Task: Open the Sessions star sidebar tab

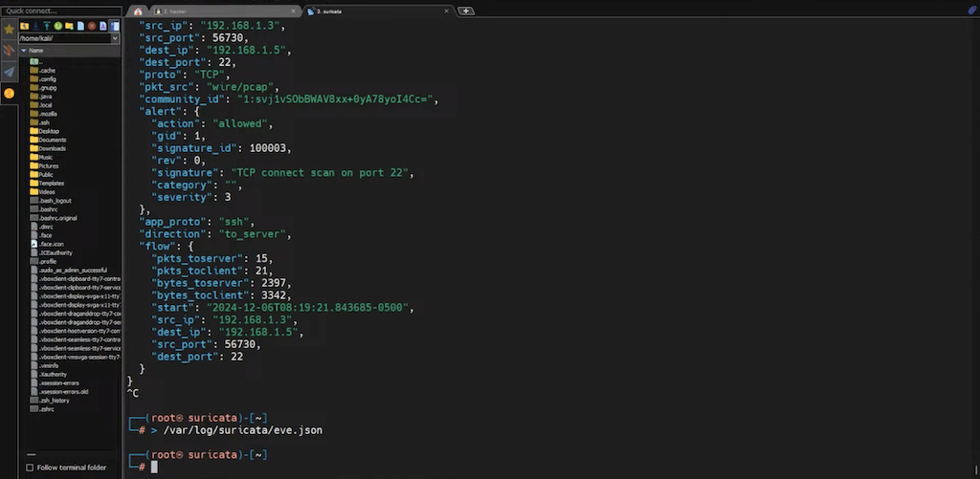Action: [x=9, y=29]
